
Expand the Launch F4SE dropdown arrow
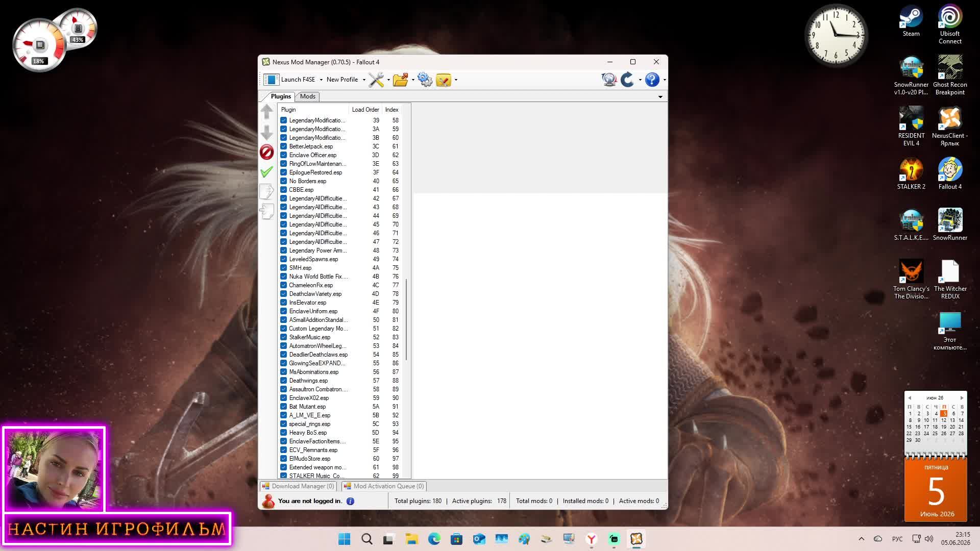(x=321, y=80)
